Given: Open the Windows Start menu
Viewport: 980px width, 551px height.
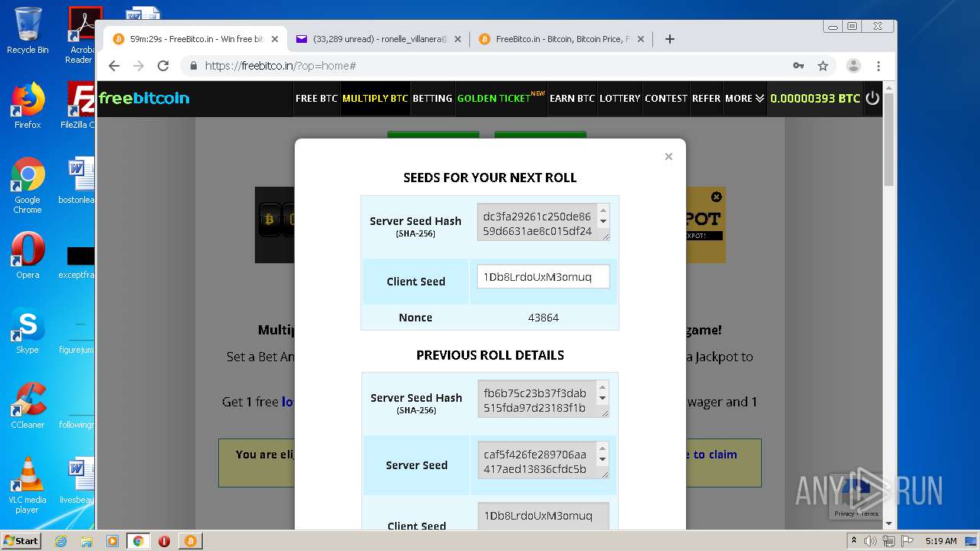Looking at the screenshot, I should click(x=21, y=540).
